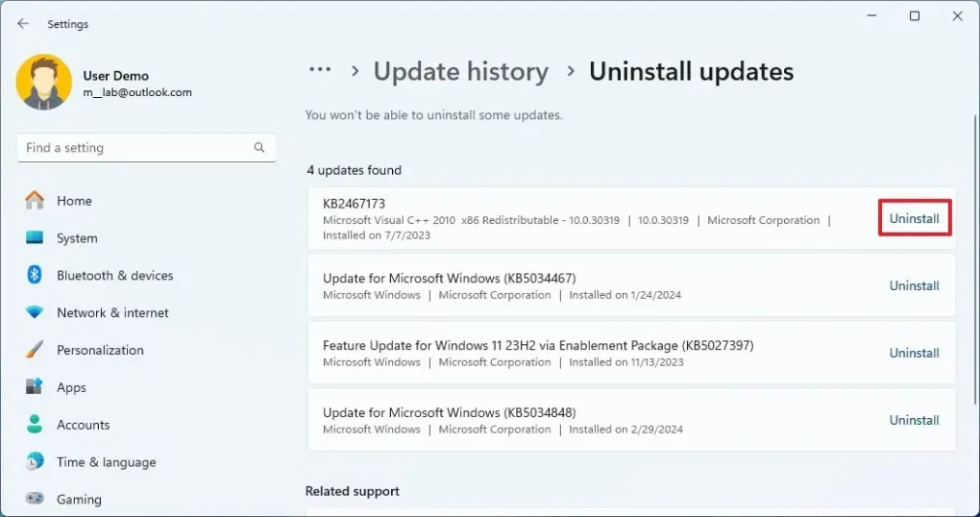Viewport: 980px width, 517px height.
Task: Open the Apps icon in sidebar
Action: point(35,387)
